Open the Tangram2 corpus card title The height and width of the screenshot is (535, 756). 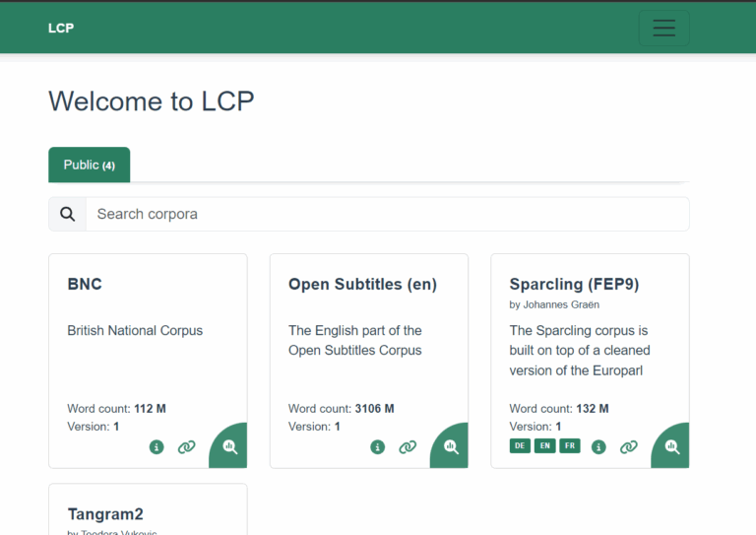coord(105,514)
